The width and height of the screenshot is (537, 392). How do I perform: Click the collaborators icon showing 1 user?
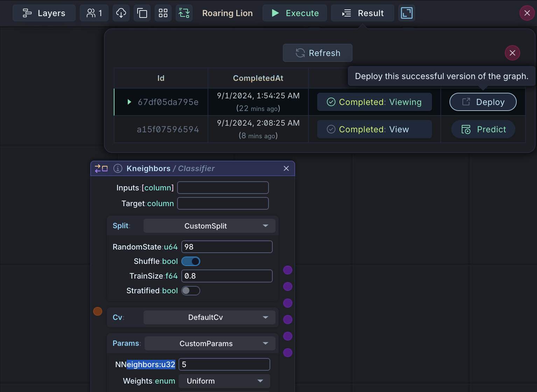(x=94, y=13)
